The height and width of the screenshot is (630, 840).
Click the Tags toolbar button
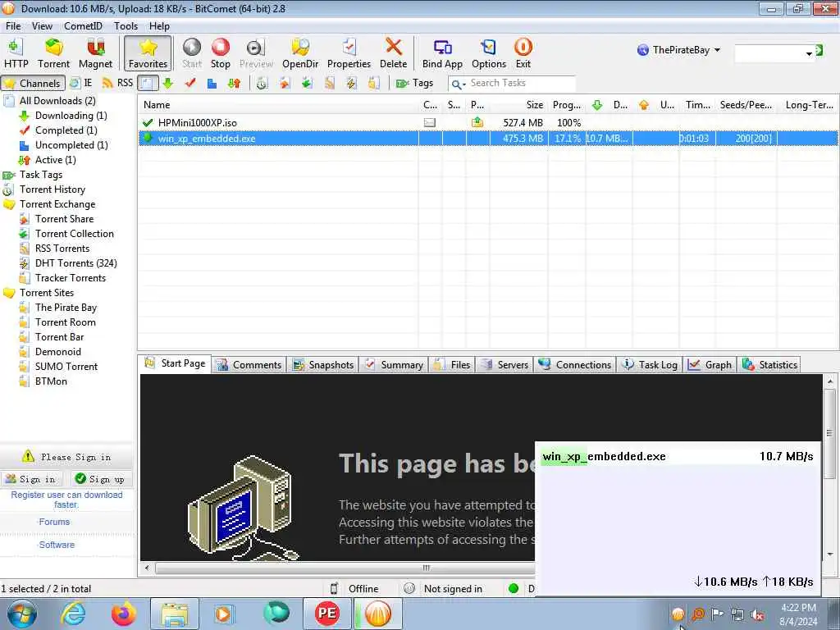[x=414, y=83]
